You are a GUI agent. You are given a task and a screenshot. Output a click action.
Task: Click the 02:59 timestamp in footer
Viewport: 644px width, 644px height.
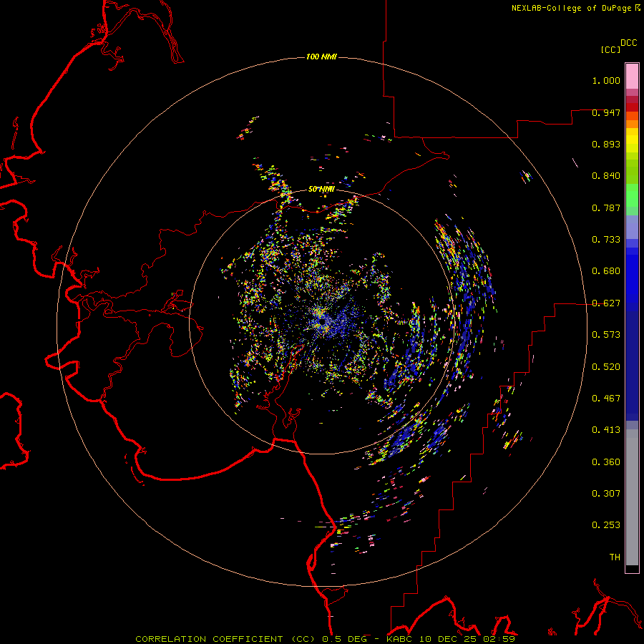click(x=499, y=639)
